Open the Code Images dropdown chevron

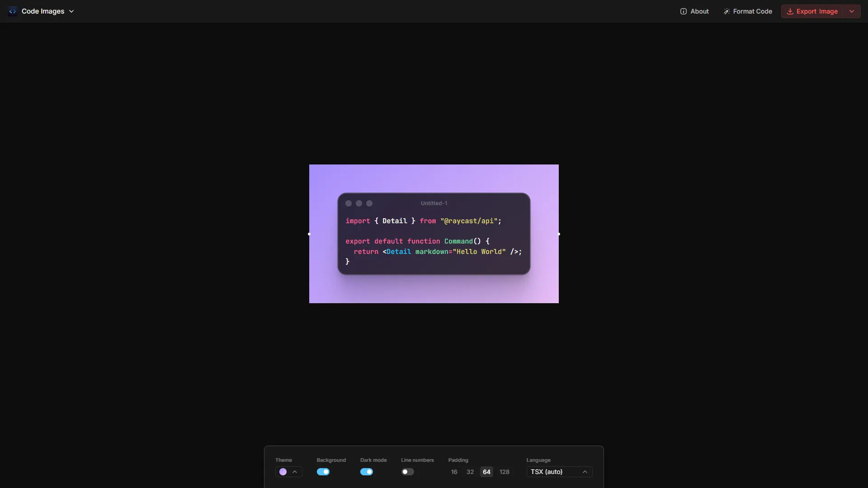click(x=71, y=11)
